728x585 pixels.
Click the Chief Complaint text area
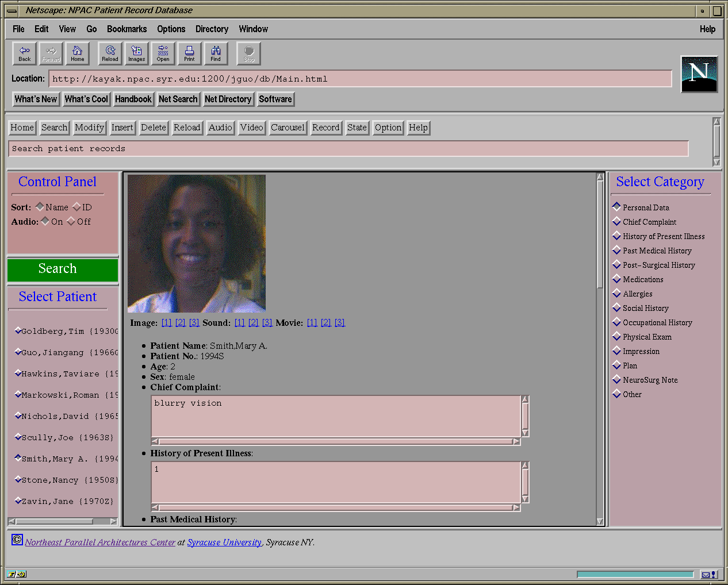pos(336,416)
